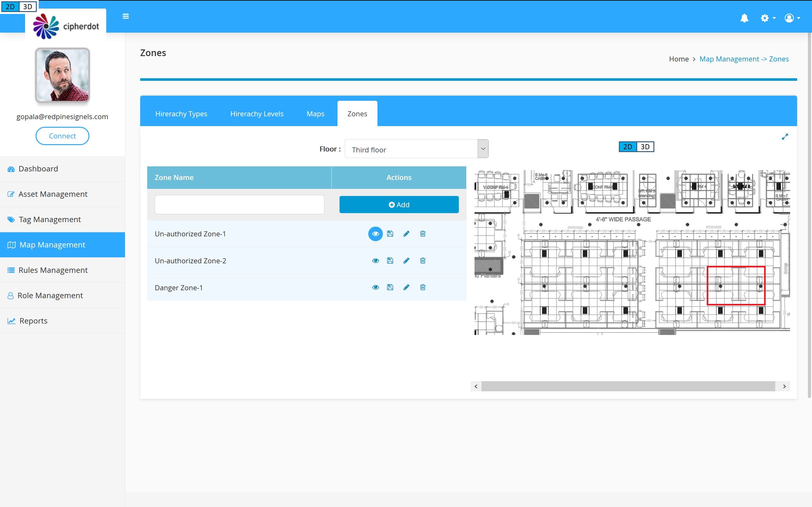Expand the map to fullscreen

[785, 137]
